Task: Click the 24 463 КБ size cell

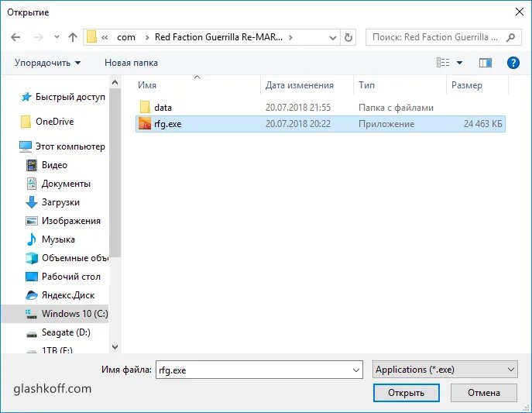Action: tap(482, 124)
